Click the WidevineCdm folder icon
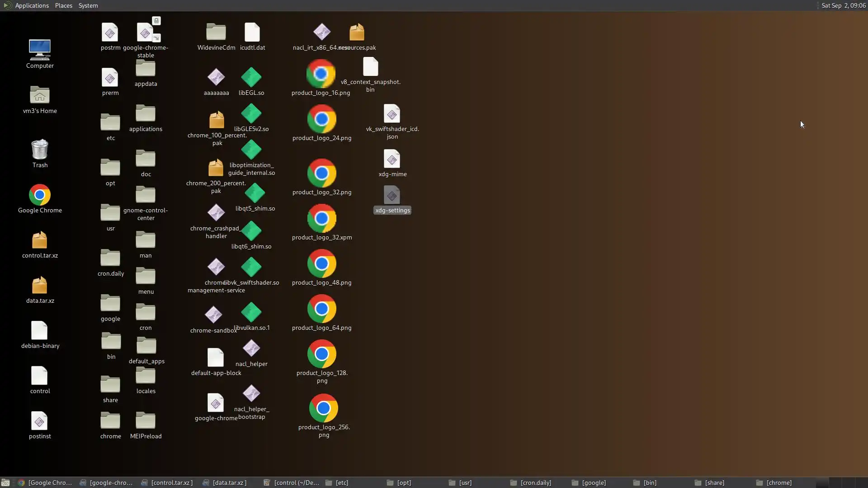This screenshot has width=868, height=488. [x=216, y=33]
